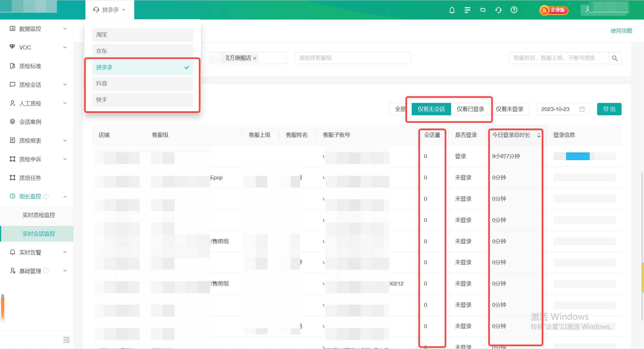This screenshot has height=349, width=644.
Task: Click the sync arrows icon in header
Action: coord(483,10)
